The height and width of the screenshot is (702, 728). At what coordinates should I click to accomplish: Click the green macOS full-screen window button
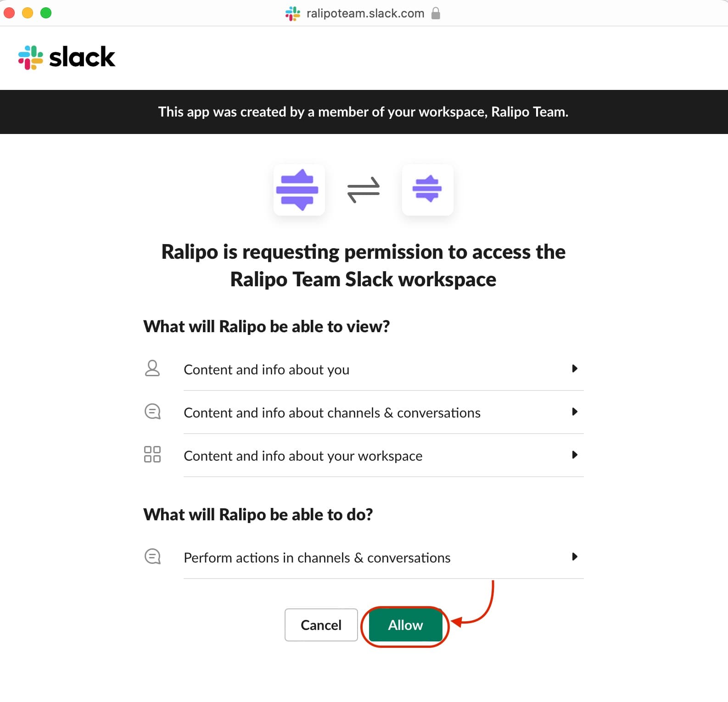[46, 13]
